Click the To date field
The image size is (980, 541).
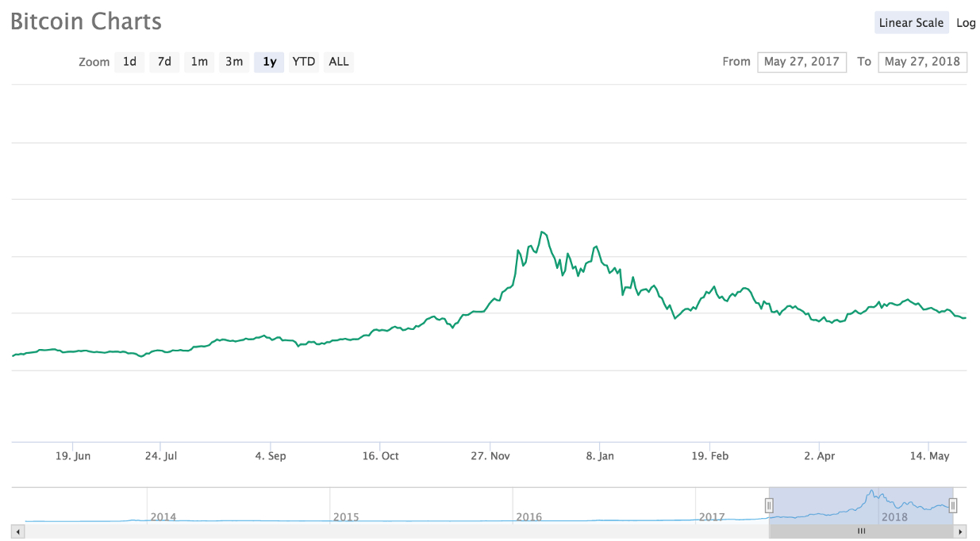pos(922,62)
